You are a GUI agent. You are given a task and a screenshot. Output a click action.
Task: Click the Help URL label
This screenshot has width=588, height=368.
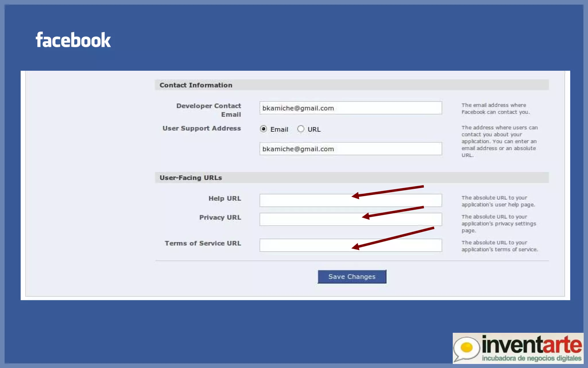[x=225, y=198]
